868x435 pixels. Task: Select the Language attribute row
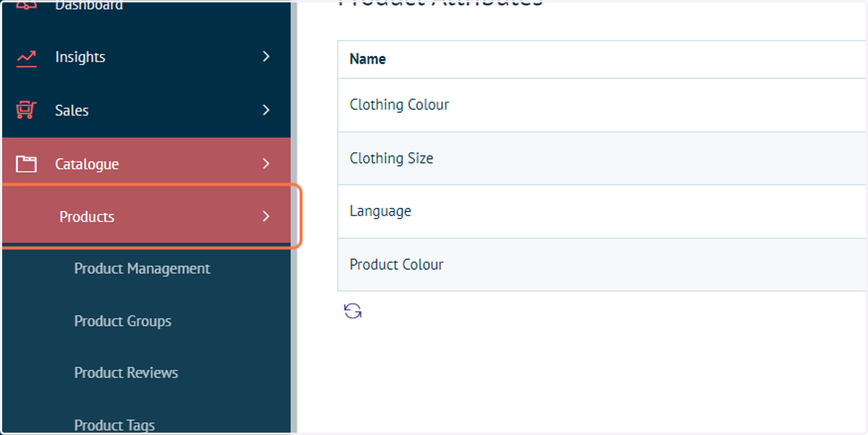click(x=603, y=211)
